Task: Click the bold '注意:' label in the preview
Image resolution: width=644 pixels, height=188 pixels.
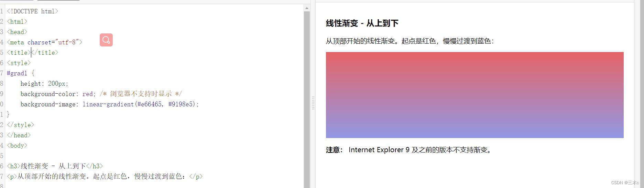Action: (x=334, y=150)
